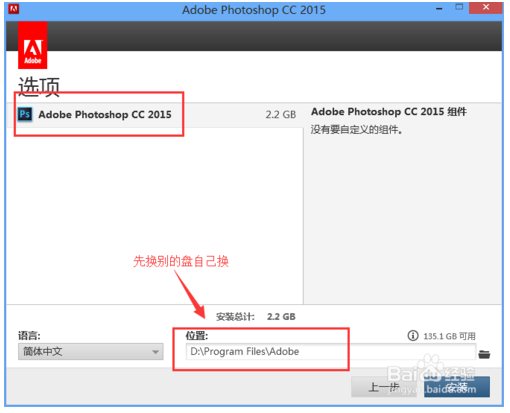Click the 语言 label
Image resolution: width=510 pixels, height=413 pixels.
click(x=29, y=335)
